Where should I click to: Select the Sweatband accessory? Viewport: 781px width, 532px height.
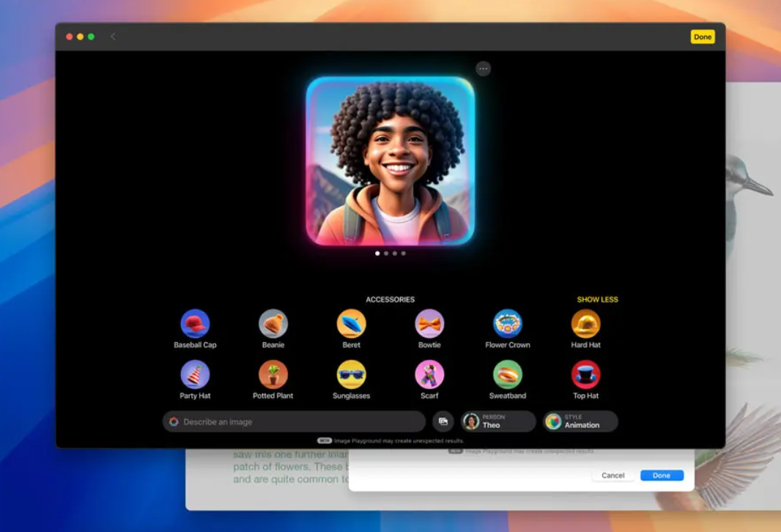(x=508, y=374)
